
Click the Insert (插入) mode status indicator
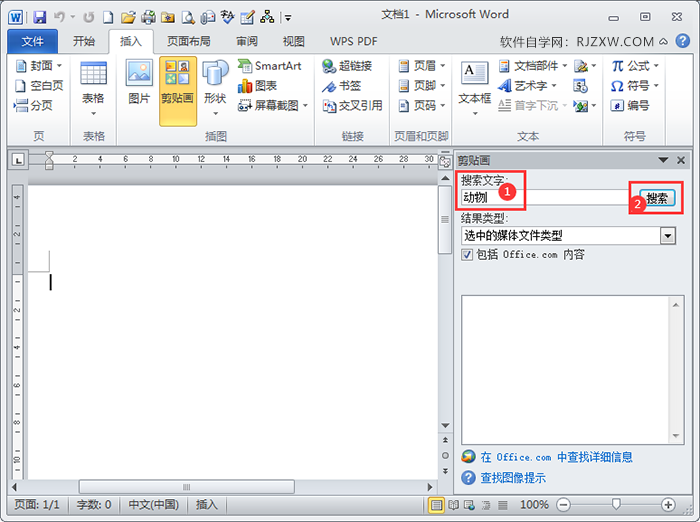coord(207,505)
